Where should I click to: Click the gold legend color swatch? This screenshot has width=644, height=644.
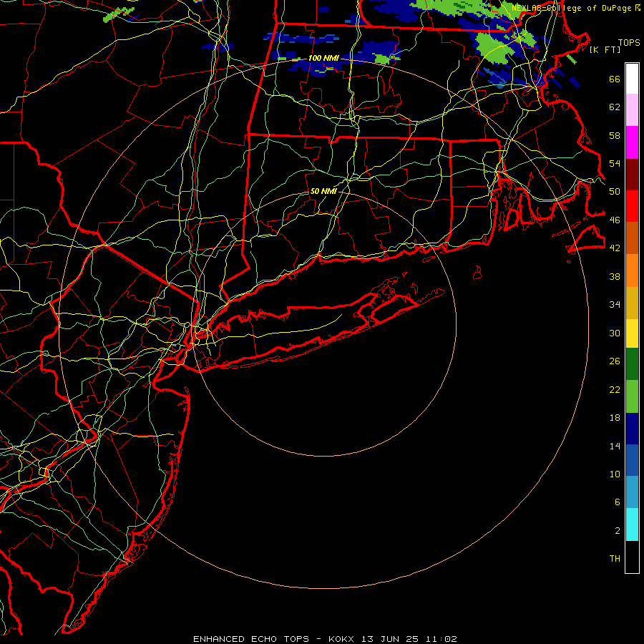pos(632,303)
